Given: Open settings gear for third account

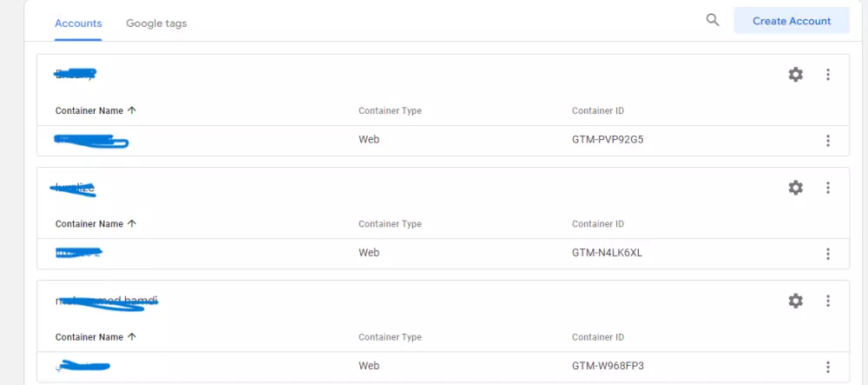Looking at the screenshot, I should pyautogui.click(x=795, y=301).
